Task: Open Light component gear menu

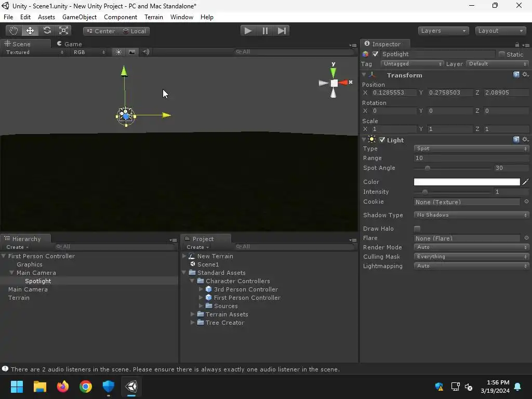Action: (x=525, y=139)
